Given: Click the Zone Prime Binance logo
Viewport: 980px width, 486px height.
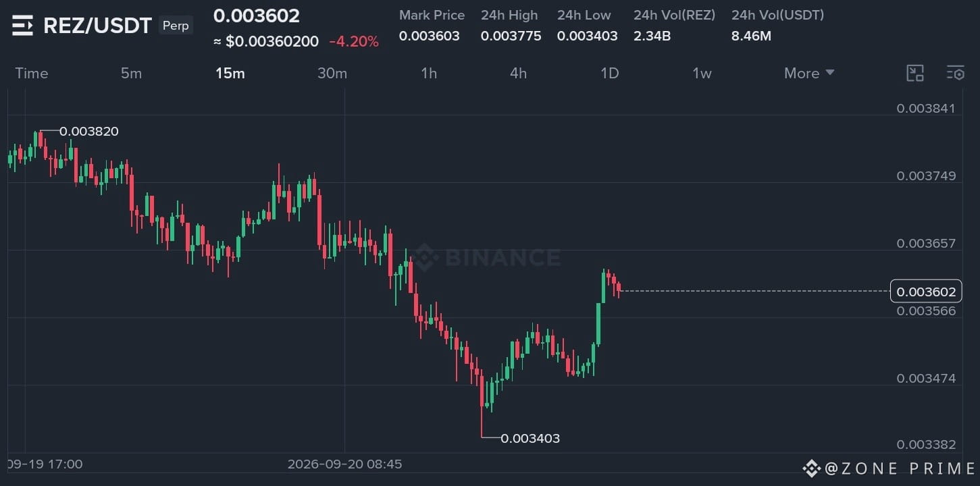Looking at the screenshot, I should tap(811, 468).
